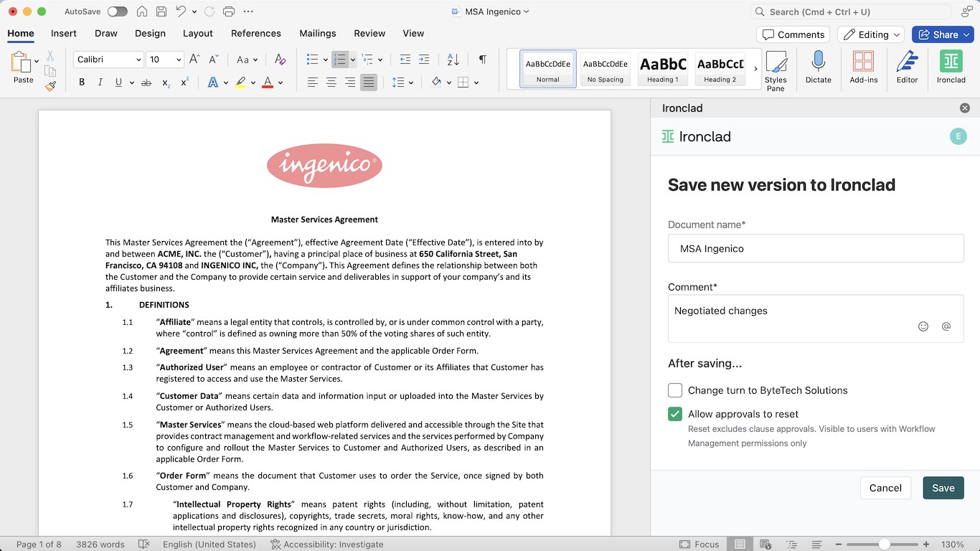This screenshot has height=551, width=980.
Task: Apply the No Spacing style
Action: pos(606,69)
